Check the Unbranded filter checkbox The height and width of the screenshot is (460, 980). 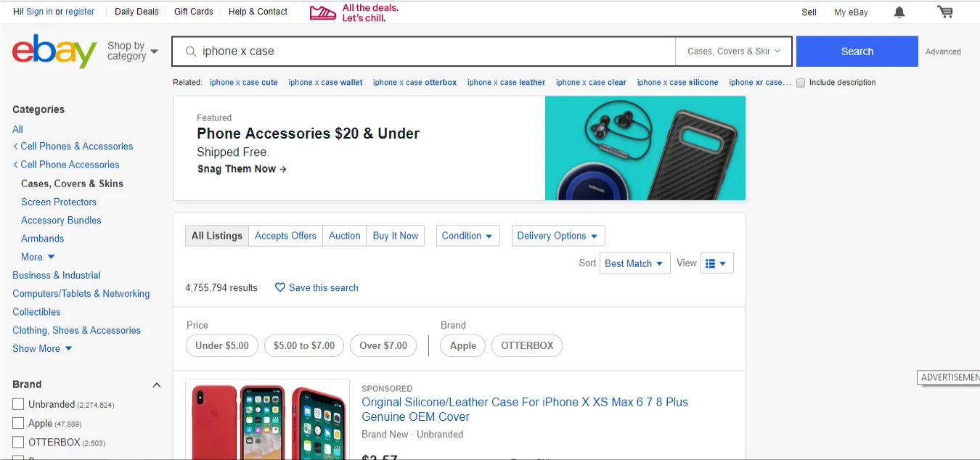[x=17, y=404]
